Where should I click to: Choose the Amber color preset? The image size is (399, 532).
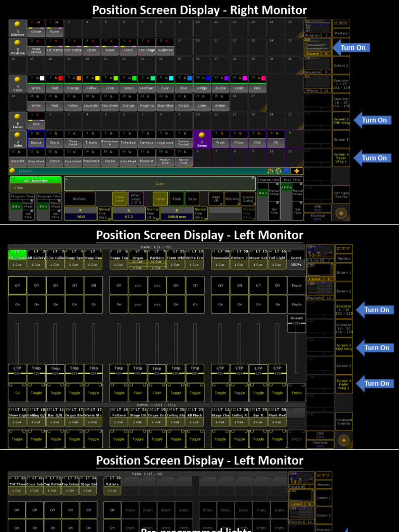(x=220, y=102)
